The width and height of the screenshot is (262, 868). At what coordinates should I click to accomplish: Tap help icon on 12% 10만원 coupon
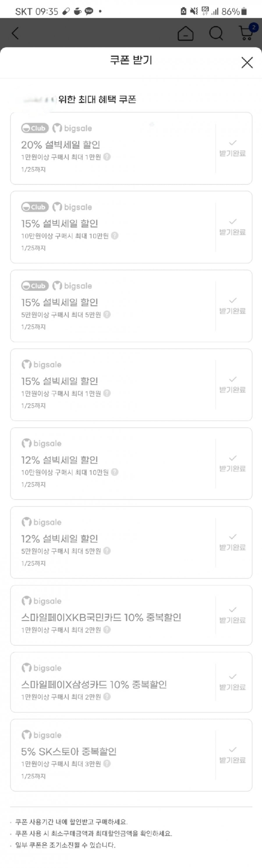pyautogui.click(x=114, y=472)
